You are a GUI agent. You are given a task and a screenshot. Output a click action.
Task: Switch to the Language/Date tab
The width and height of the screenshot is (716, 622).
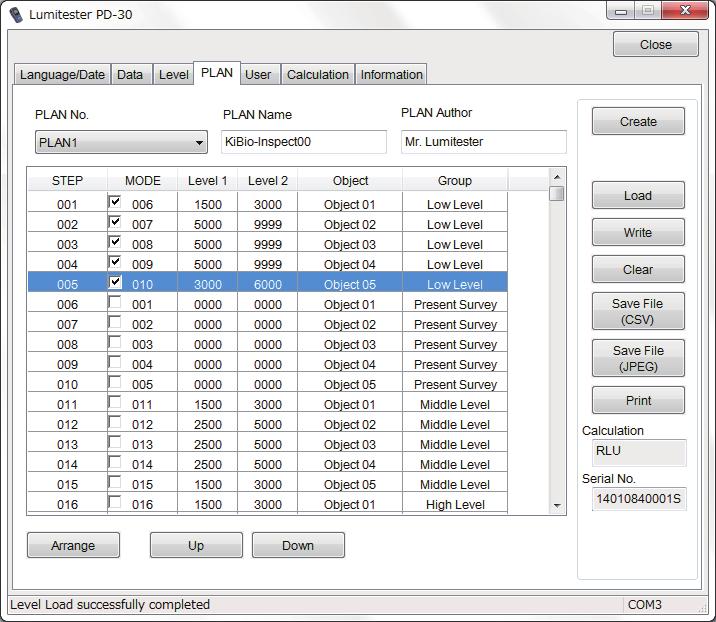coord(62,74)
